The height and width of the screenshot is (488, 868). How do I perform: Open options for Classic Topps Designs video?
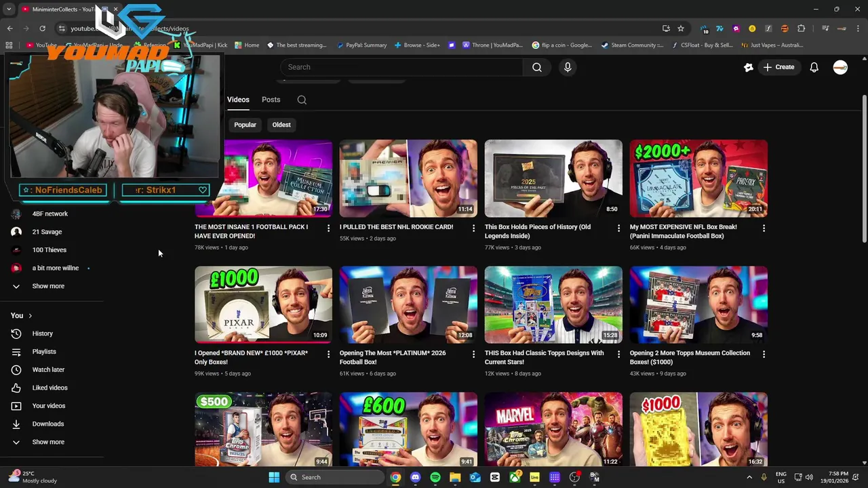pyautogui.click(x=618, y=354)
